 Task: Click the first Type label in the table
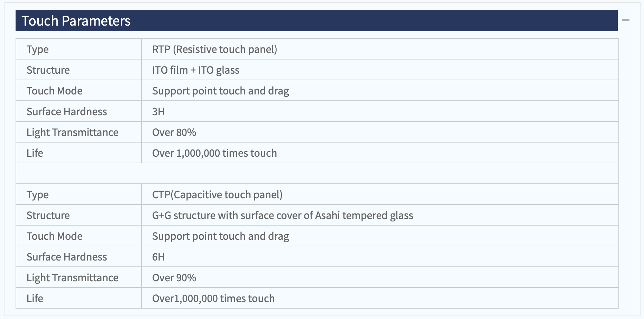tap(37, 49)
